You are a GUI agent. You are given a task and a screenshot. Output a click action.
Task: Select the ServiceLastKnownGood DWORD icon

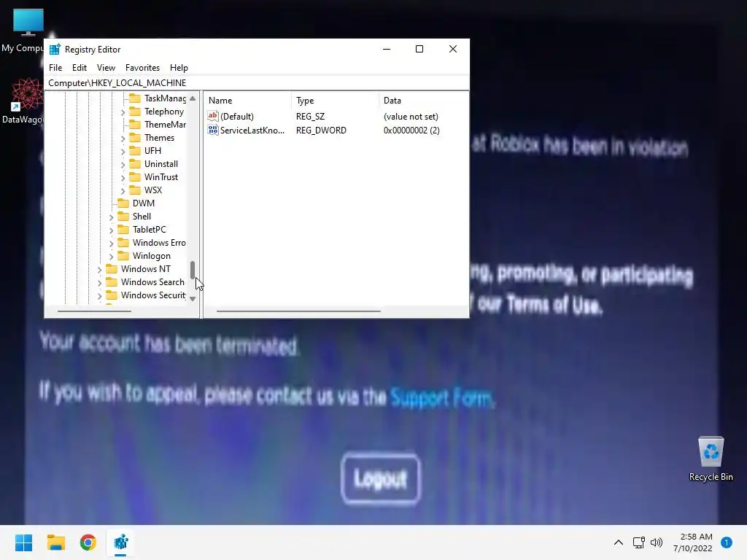pos(213,130)
